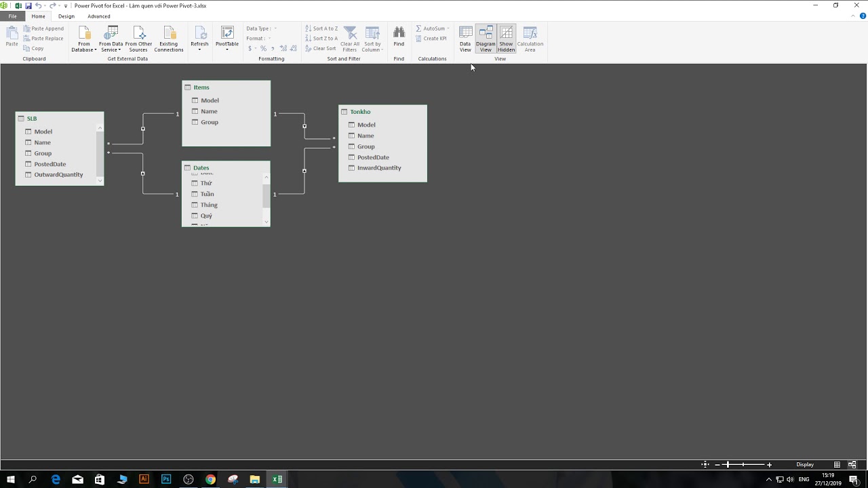Open Google Chrome from the taskbar

click(210, 479)
